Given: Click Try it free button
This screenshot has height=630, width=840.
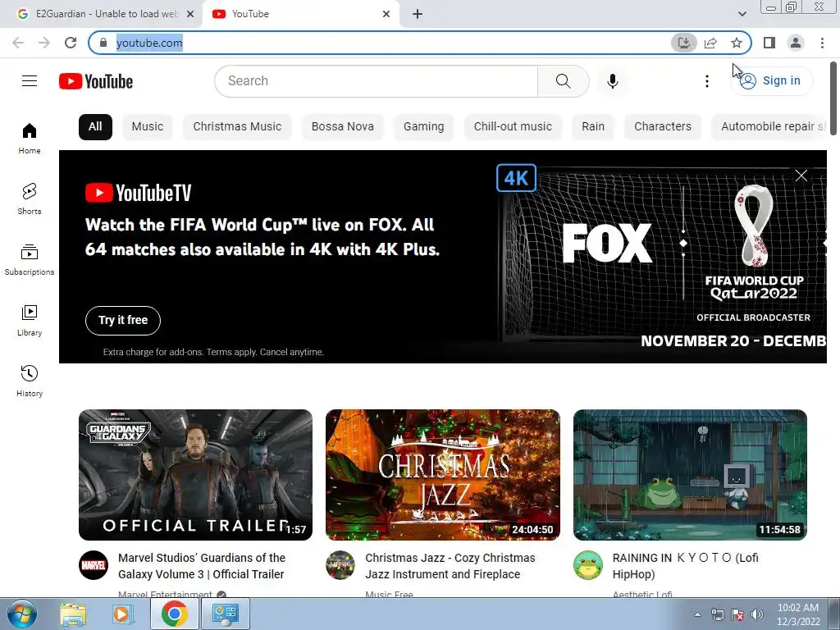Looking at the screenshot, I should pos(123,321).
